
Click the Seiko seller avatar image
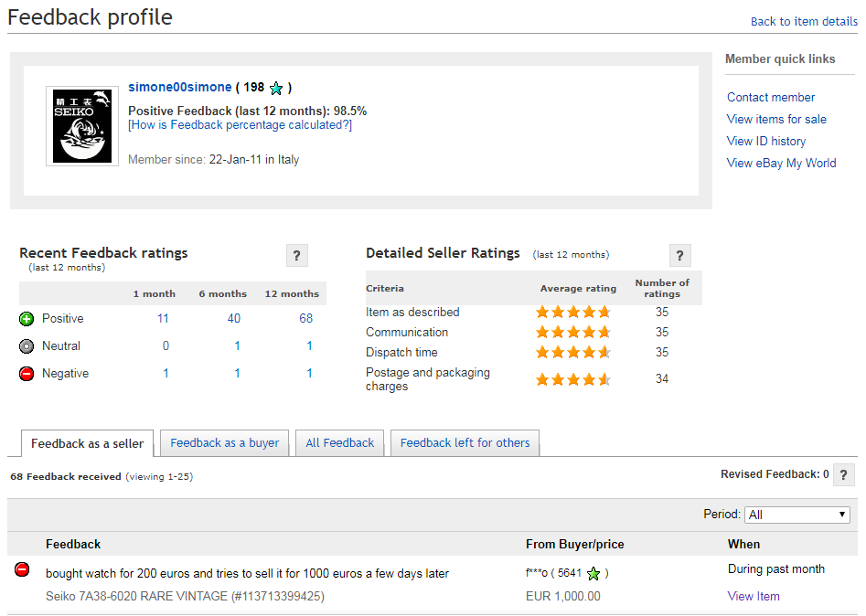pos(82,126)
